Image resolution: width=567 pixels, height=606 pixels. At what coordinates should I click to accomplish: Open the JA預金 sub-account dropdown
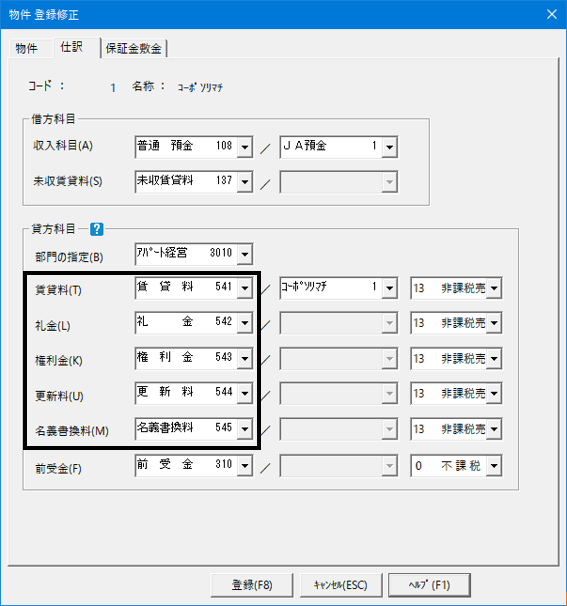click(390, 147)
